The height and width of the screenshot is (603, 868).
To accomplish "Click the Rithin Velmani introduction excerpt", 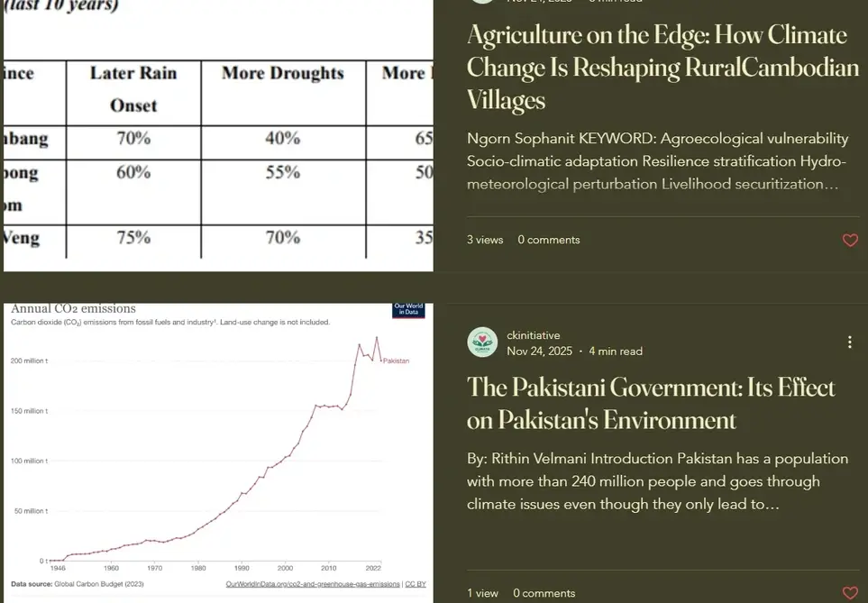I will coord(657,481).
